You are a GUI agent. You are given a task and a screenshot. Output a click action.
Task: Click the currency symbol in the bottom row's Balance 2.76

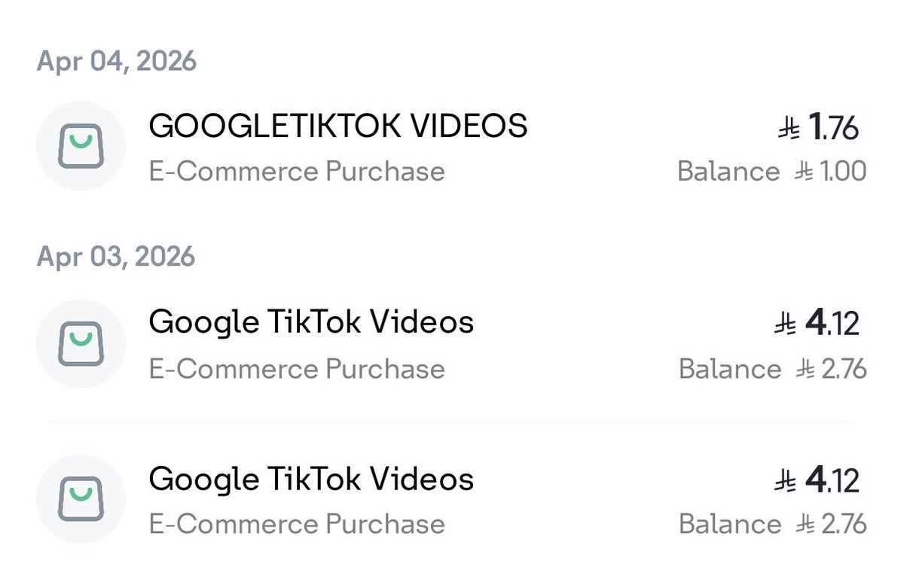[805, 525]
